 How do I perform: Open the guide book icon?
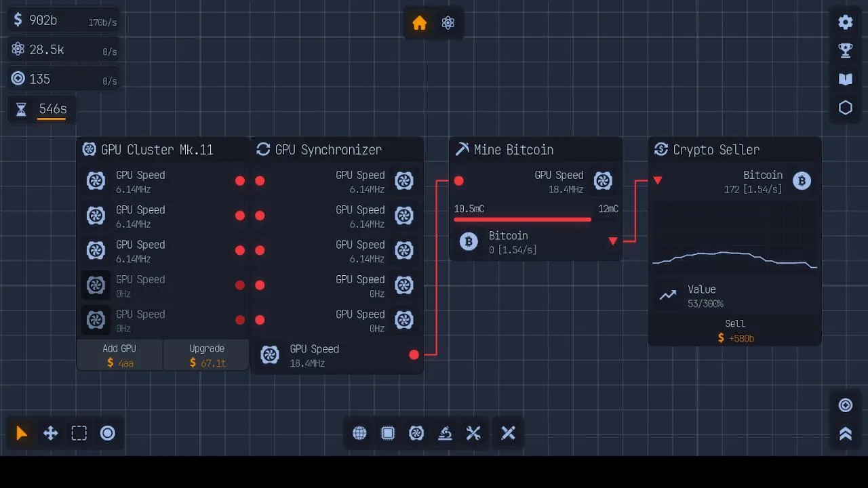(846, 79)
